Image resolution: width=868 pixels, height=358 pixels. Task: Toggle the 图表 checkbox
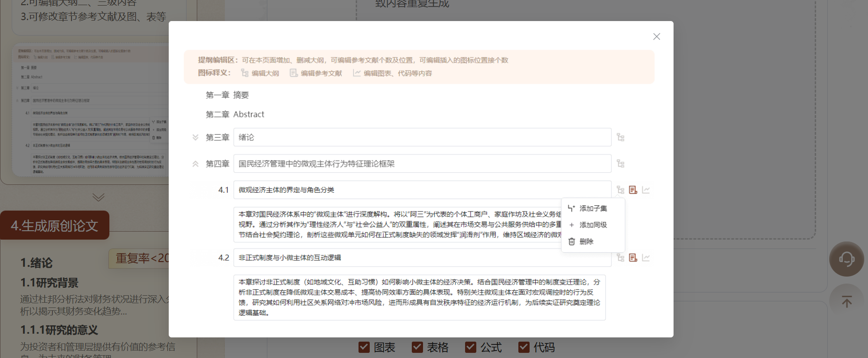(x=364, y=347)
